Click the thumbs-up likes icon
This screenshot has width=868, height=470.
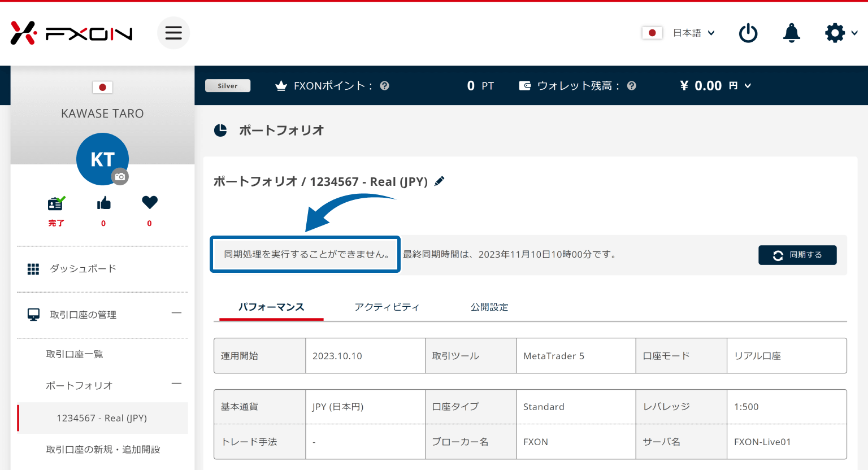103,203
